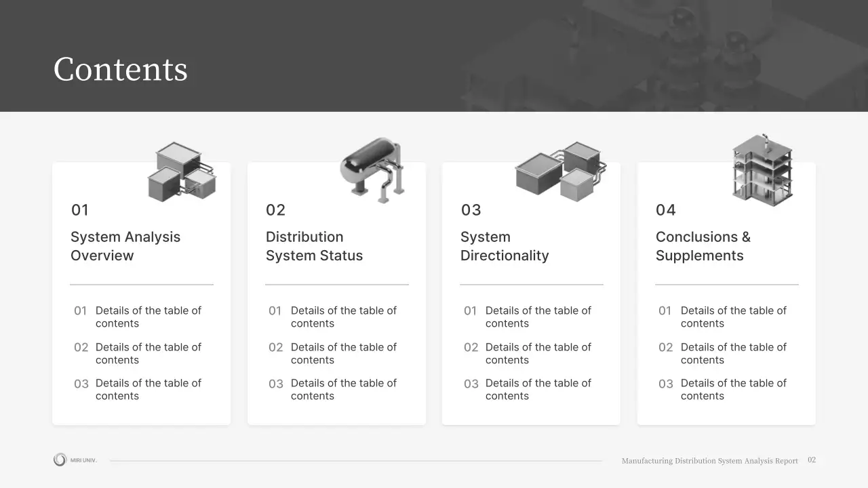
Task: Click the Distribution System Status heading text
Action: [314, 246]
